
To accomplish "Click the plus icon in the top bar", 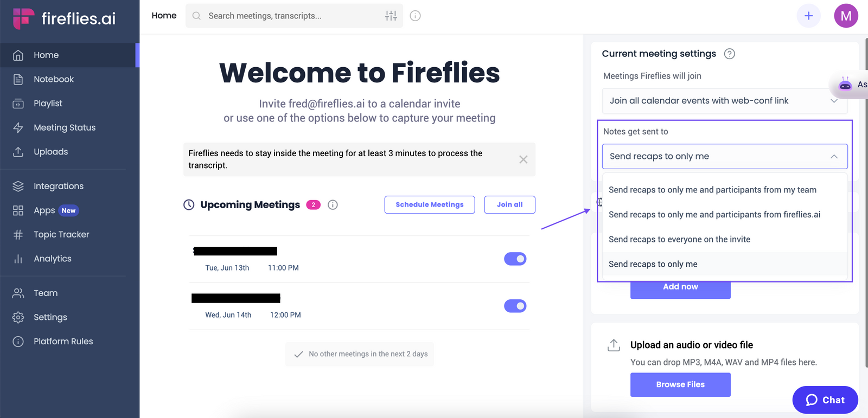I will [x=808, y=16].
